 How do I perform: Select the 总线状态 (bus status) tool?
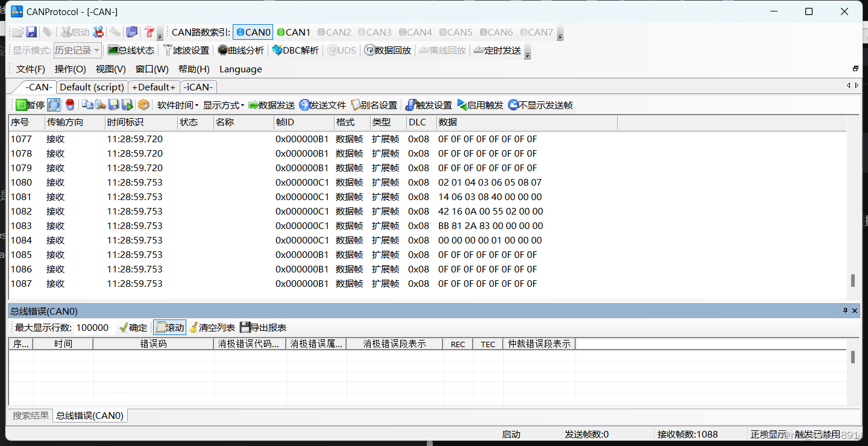(130, 50)
